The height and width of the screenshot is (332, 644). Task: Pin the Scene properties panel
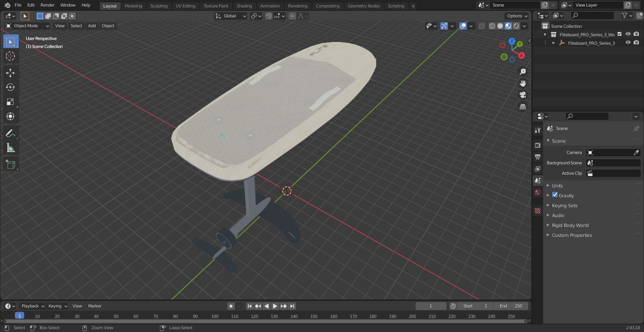(636, 129)
